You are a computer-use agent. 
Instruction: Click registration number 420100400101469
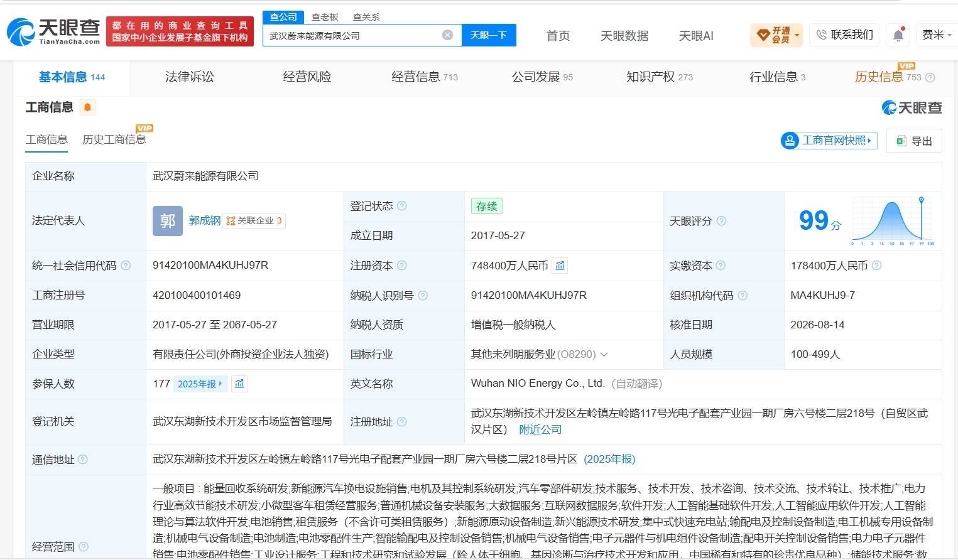tap(197, 295)
